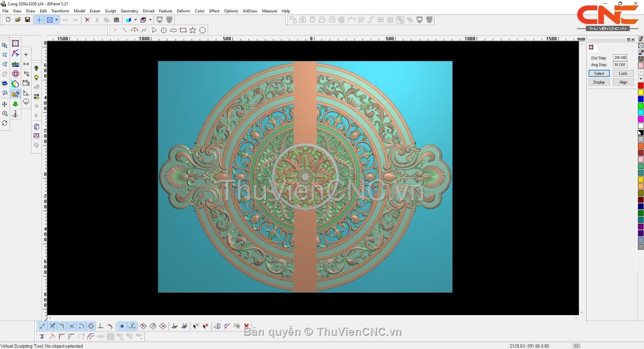Choose the rectangle drawing tool
Image resolution: width=644 pixels, height=349 pixels.
[183, 31]
